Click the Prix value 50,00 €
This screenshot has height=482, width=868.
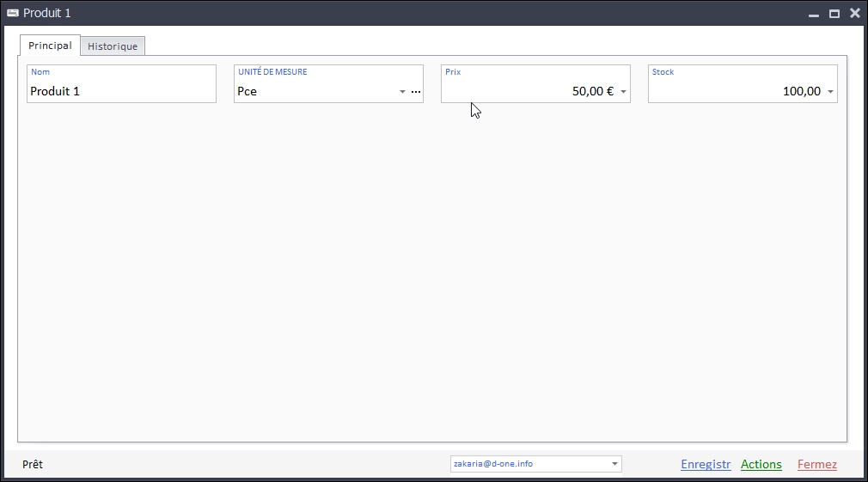(592, 91)
